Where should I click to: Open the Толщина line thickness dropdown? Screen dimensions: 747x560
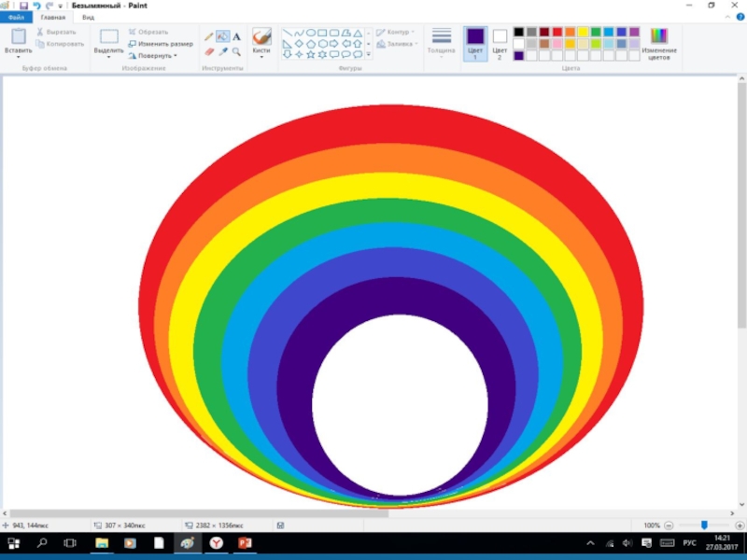(x=442, y=43)
